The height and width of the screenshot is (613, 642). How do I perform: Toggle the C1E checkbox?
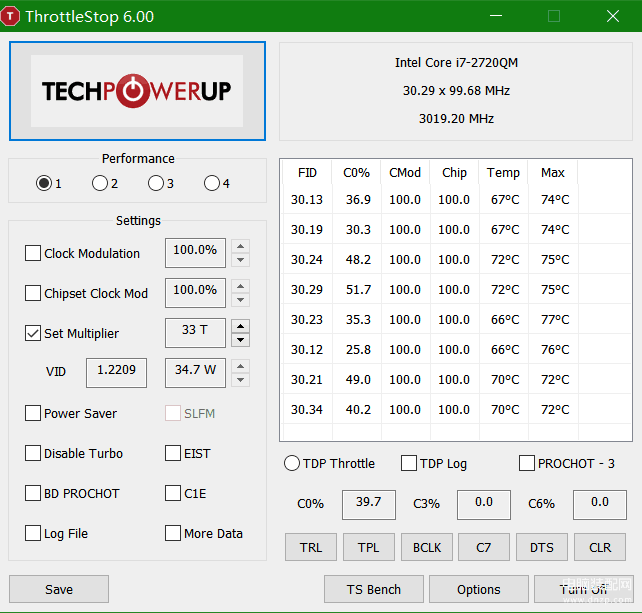coord(173,493)
